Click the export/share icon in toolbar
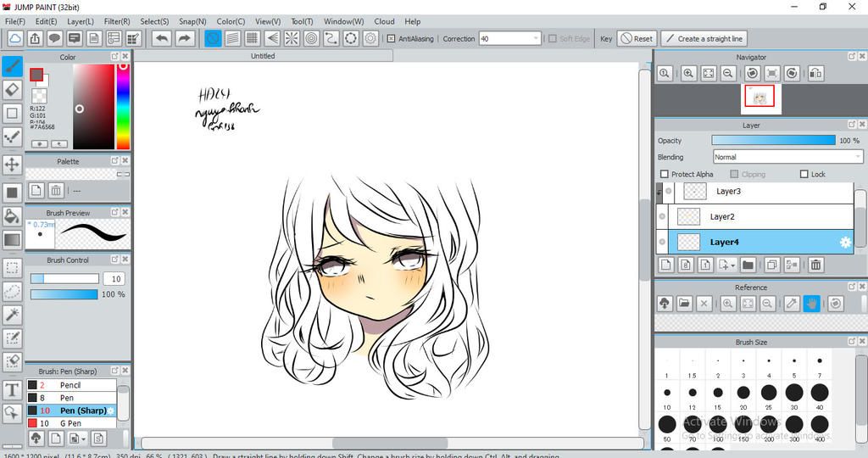This screenshot has height=458, width=868. [35, 38]
